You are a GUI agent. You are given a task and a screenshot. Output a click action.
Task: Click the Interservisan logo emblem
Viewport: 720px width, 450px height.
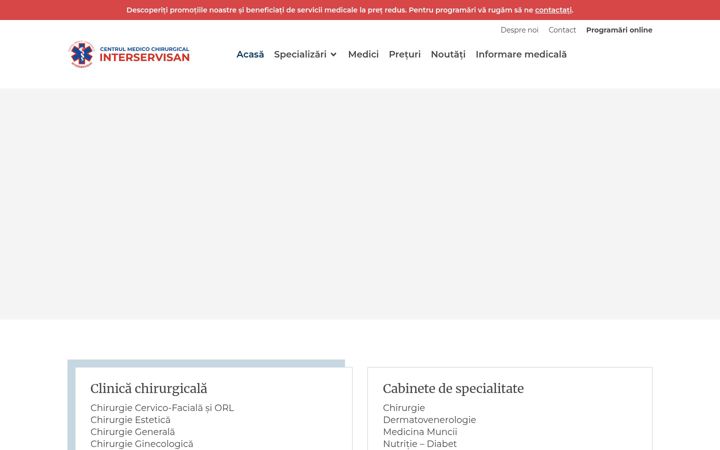[82, 54]
